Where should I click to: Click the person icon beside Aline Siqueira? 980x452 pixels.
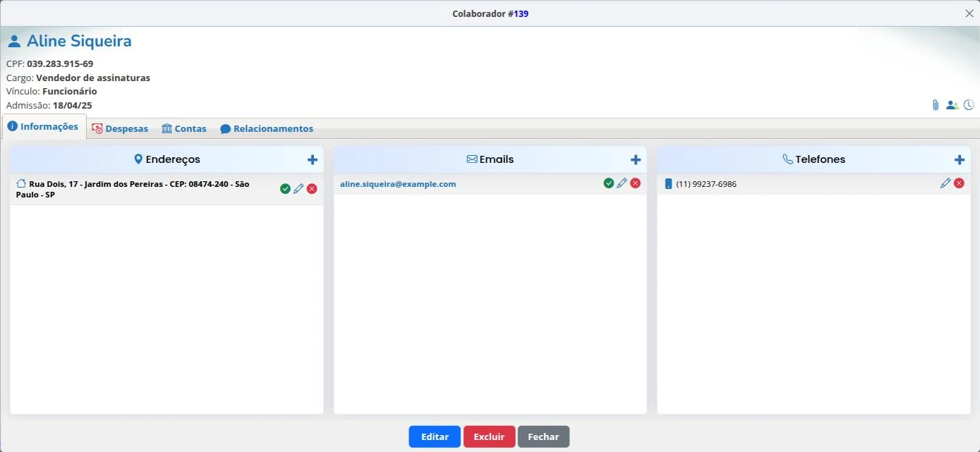[14, 42]
